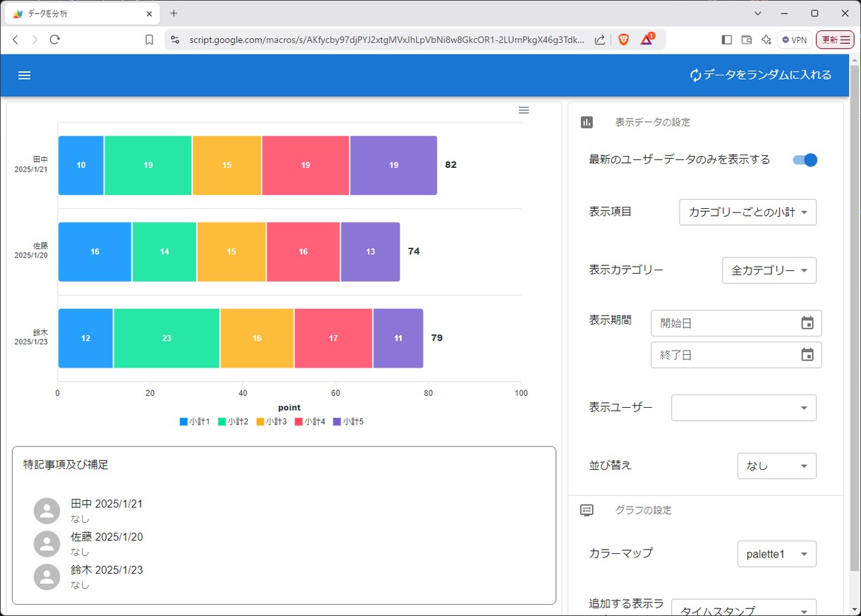
Task: Click 田中's green bar segment 19
Action: (x=148, y=165)
